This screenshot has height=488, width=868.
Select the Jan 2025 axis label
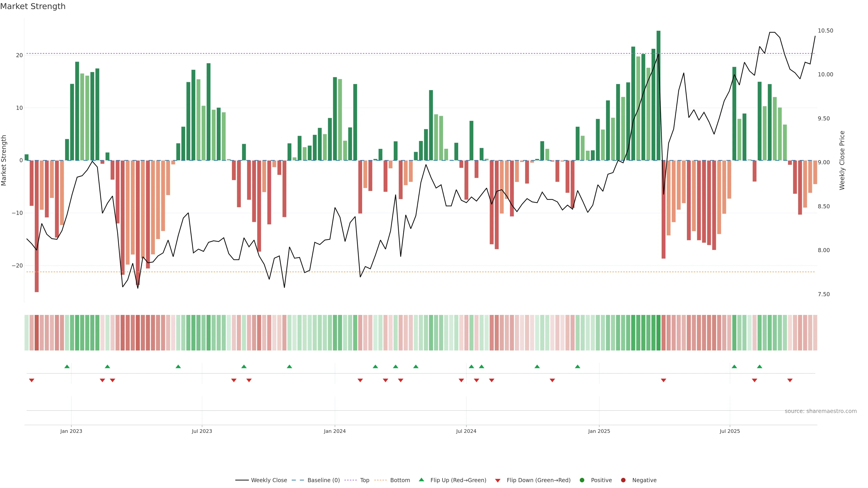599,431
